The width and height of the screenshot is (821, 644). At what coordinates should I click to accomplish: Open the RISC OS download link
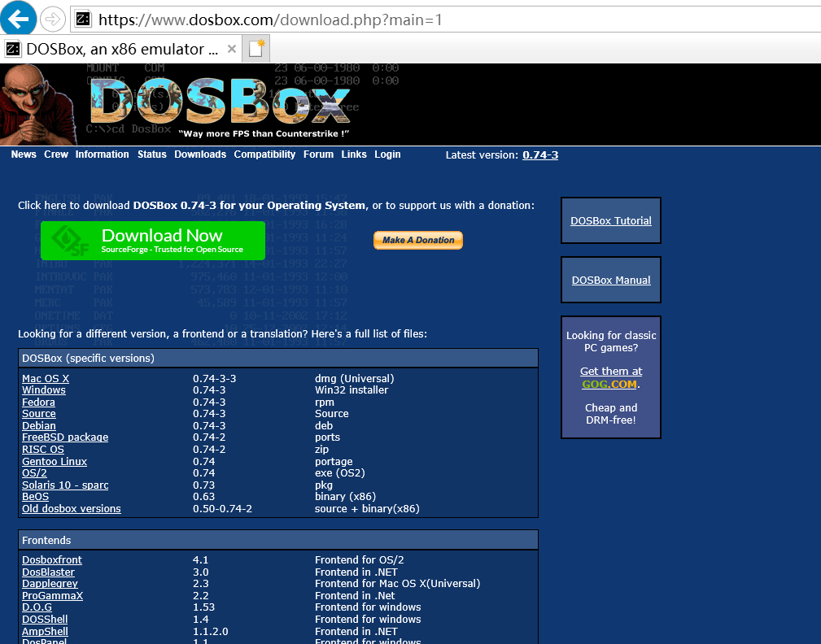43,449
